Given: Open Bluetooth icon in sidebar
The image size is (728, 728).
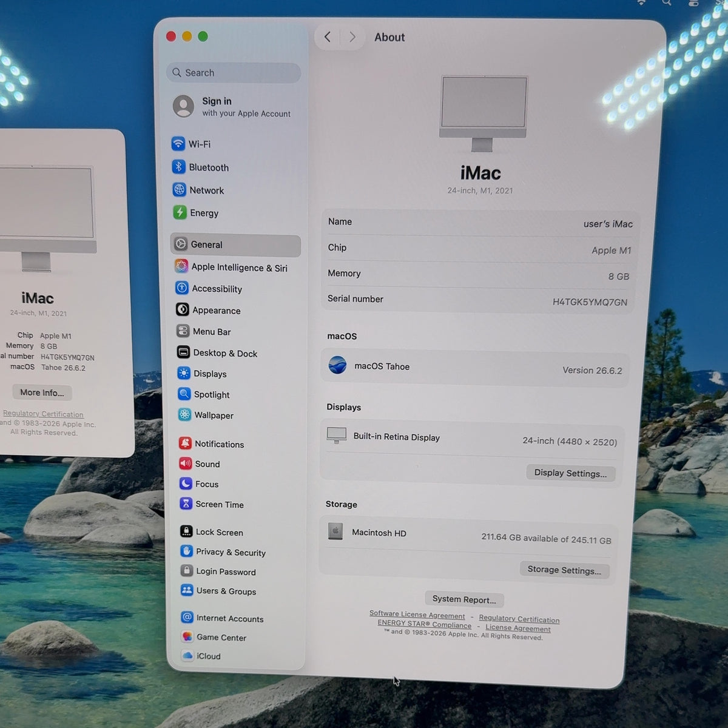Looking at the screenshot, I should (178, 167).
